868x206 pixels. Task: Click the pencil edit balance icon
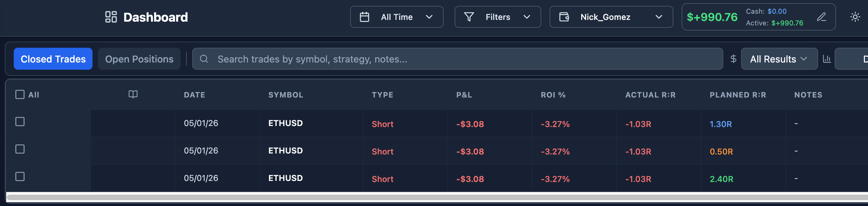click(822, 17)
